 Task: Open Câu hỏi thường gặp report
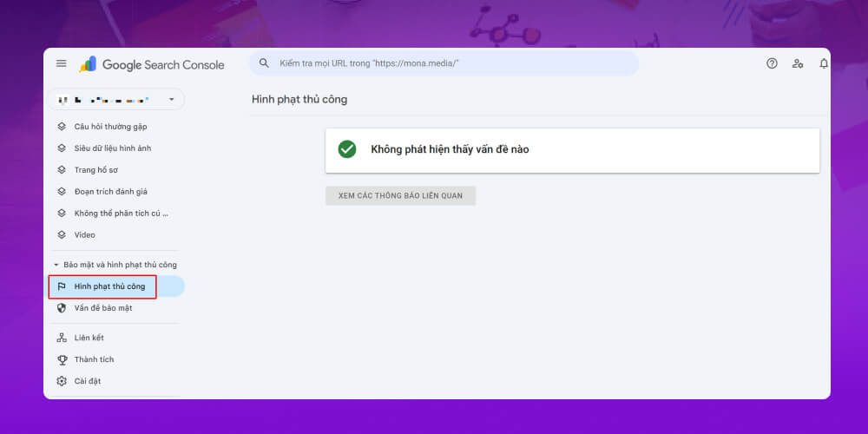point(110,127)
